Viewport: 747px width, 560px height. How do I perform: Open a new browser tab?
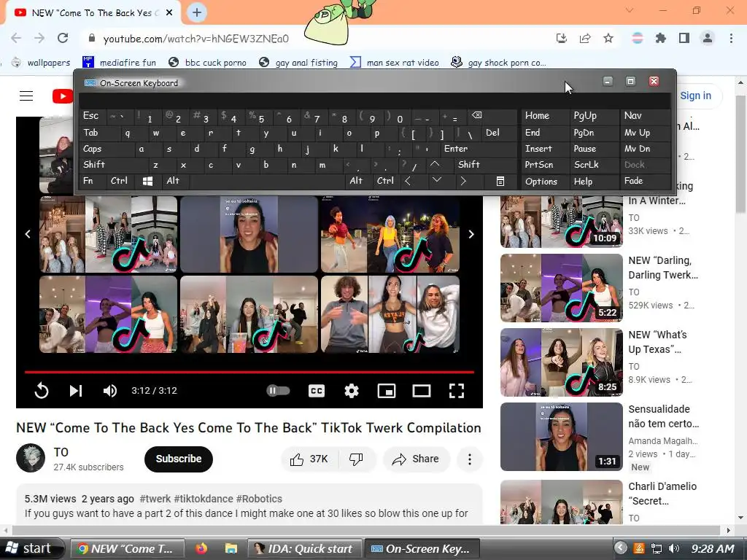coord(197,12)
